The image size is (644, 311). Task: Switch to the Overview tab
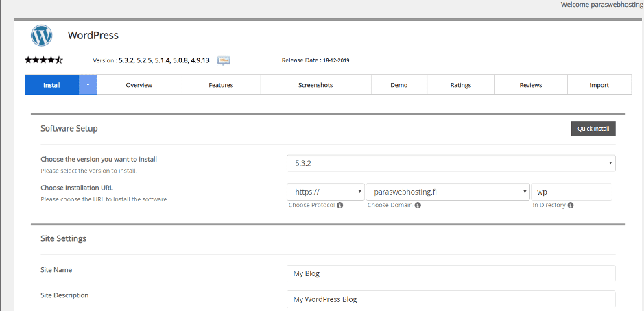139,85
